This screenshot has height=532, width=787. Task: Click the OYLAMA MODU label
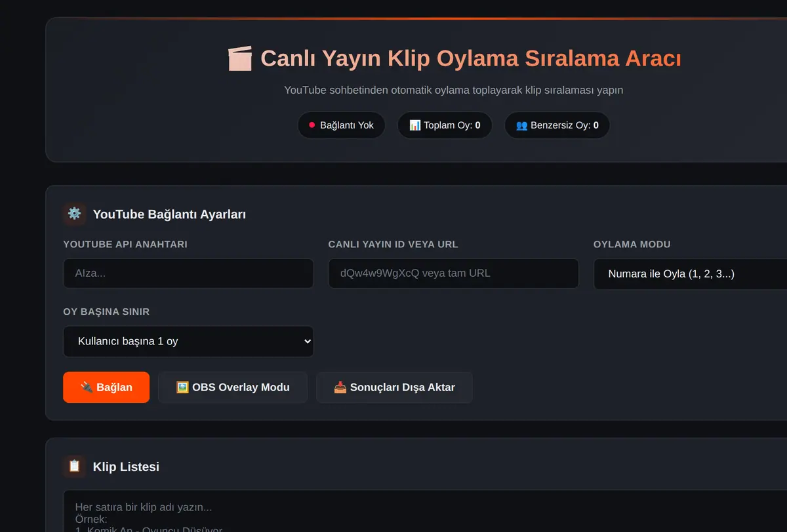(x=632, y=244)
